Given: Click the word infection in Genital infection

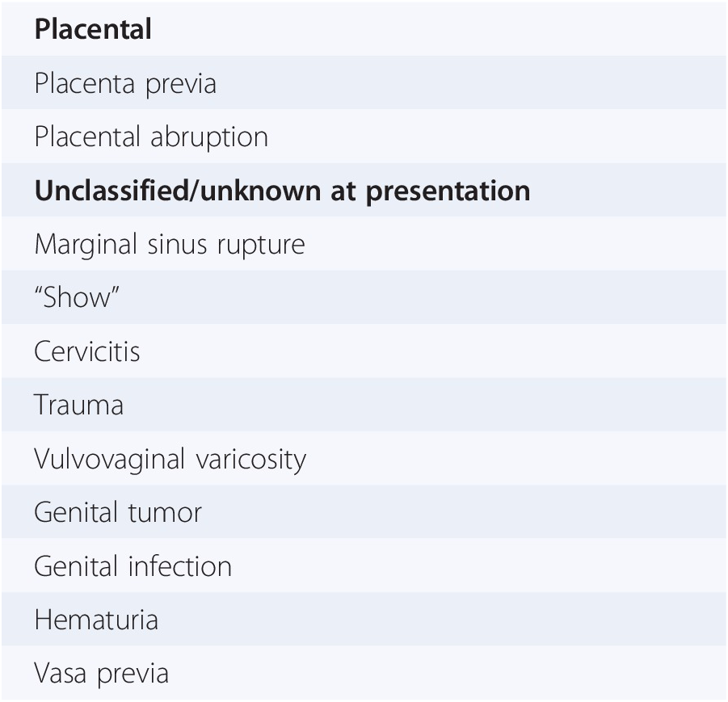Looking at the screenshot, I should [x=180, y=566].
